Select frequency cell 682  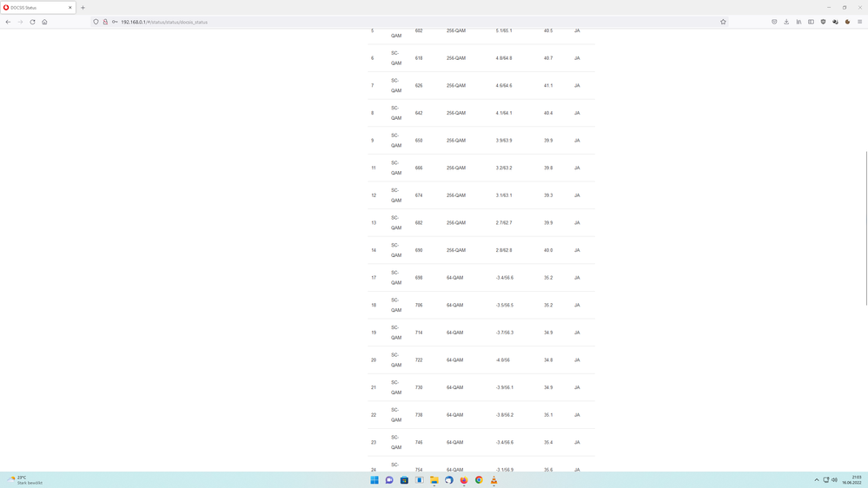[x=419, y=223]
